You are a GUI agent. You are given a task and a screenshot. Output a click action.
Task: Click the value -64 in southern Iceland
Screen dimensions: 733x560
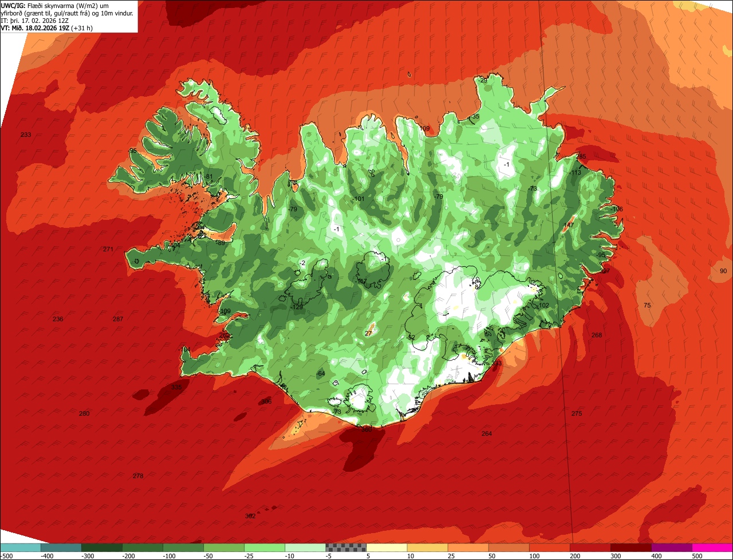pos(320,373)
